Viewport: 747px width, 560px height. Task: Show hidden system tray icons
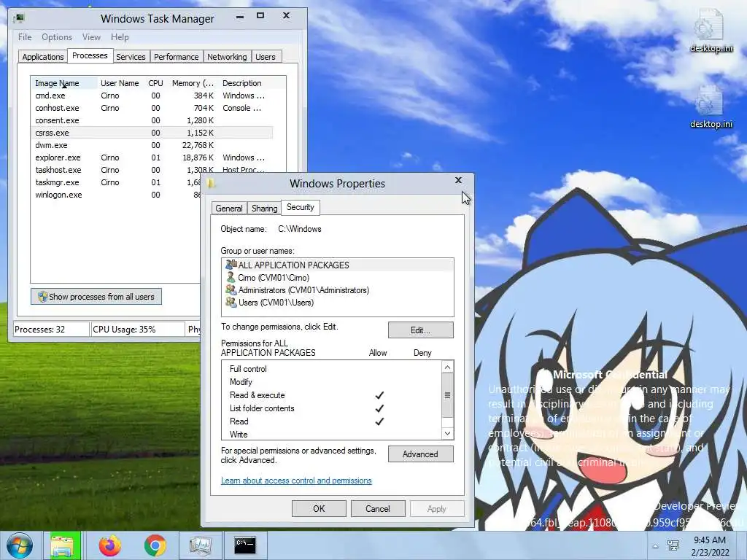tap(656, 546)
